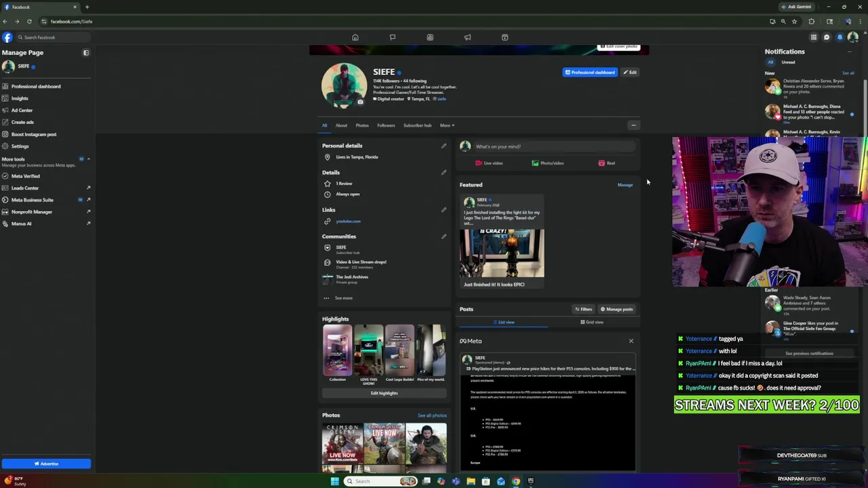Open the Ads megaphone icon in top navigation
The height and width of the screenshot is (488, 868).
467,37
